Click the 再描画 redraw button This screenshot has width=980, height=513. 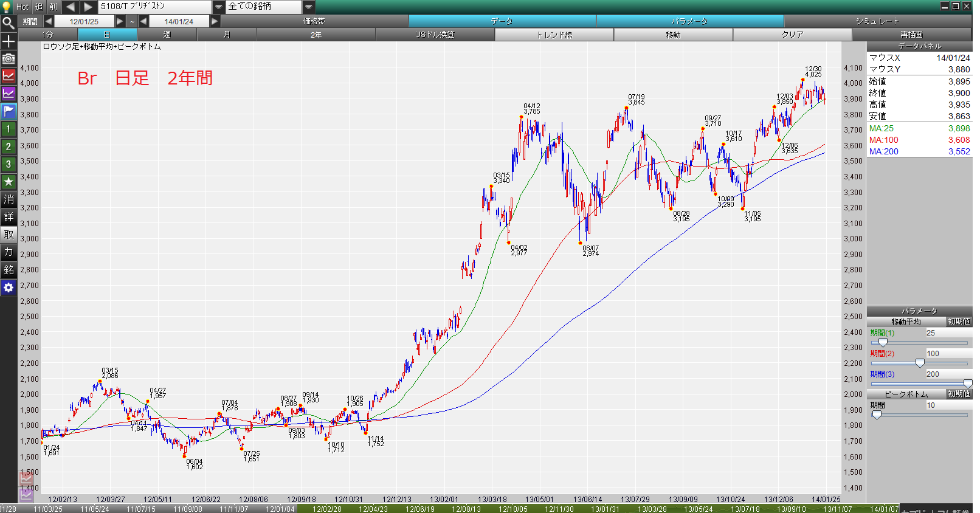pos(911,35)
